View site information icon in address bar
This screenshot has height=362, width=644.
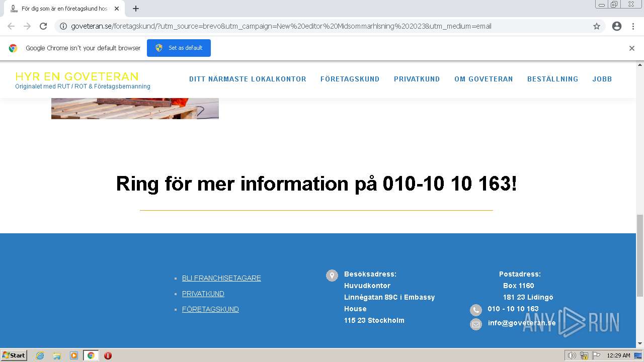coord(63,26)
